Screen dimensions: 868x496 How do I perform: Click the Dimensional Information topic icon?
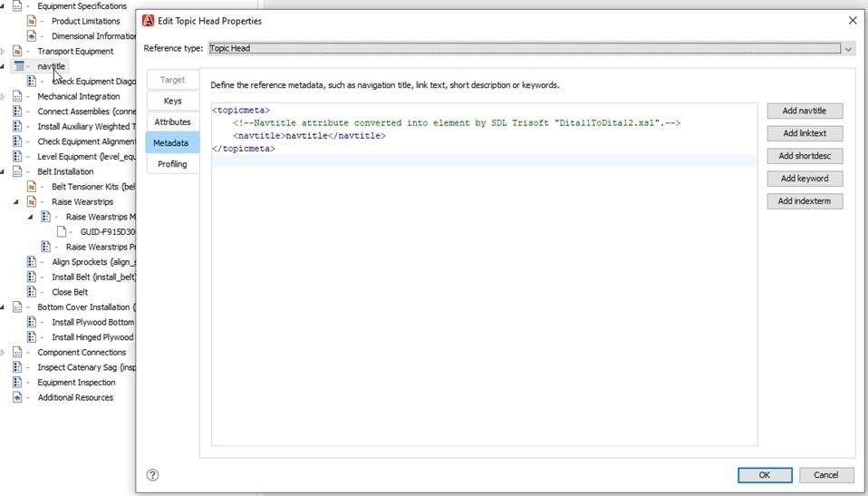point(32,36)
